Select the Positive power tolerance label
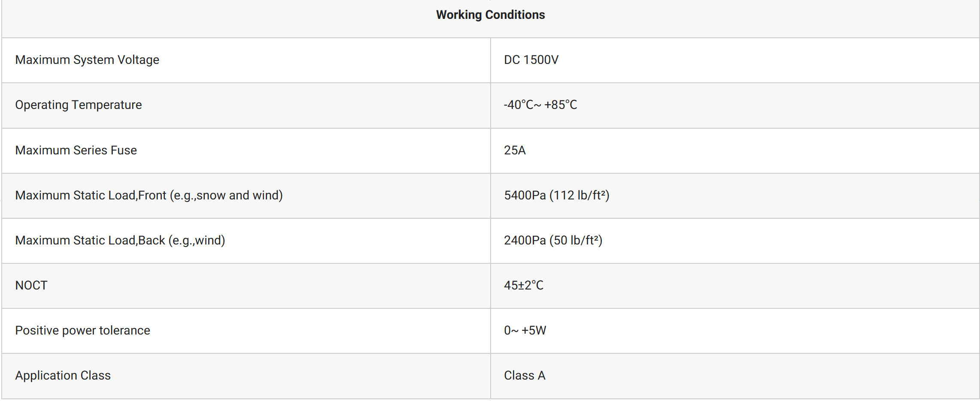The image size is (980, 401). pos(82,330)
